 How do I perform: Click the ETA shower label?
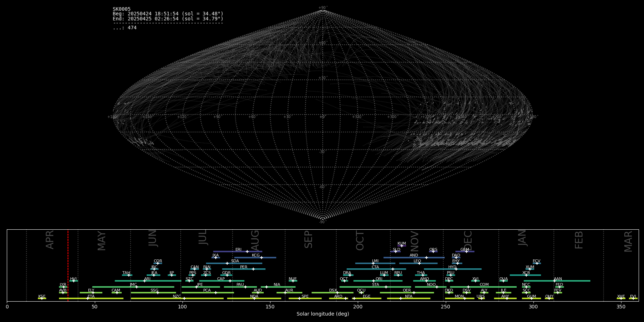pyautogui.click(x=91, y=297)
